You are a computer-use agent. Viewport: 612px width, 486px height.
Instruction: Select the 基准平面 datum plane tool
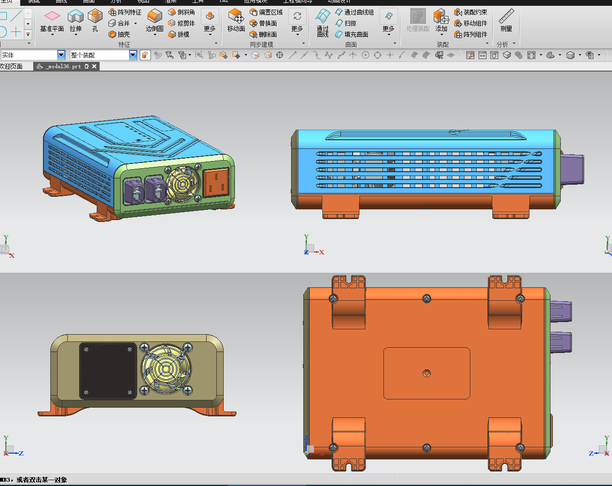50,21
